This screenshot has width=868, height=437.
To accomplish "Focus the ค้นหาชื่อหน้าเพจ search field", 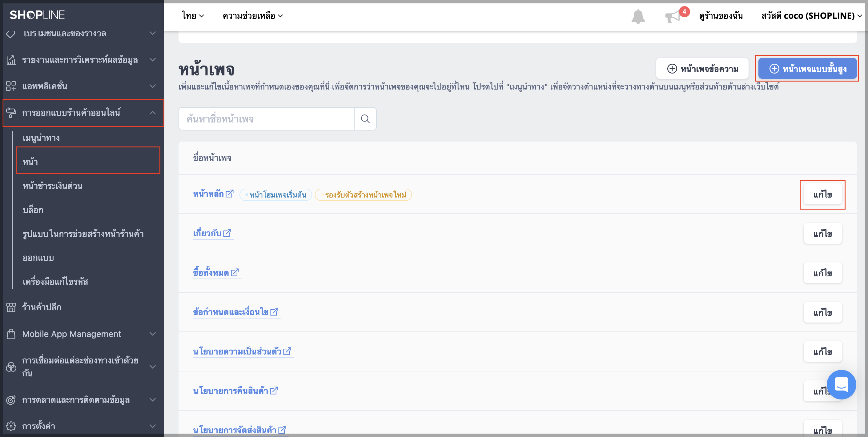I will (267, 119).
